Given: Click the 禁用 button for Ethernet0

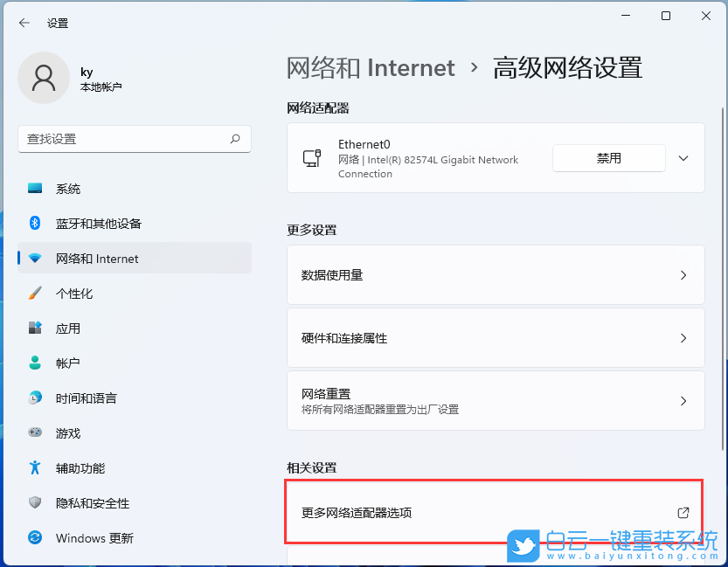Looking at the screenshot, I should click(x=608, y=157).
